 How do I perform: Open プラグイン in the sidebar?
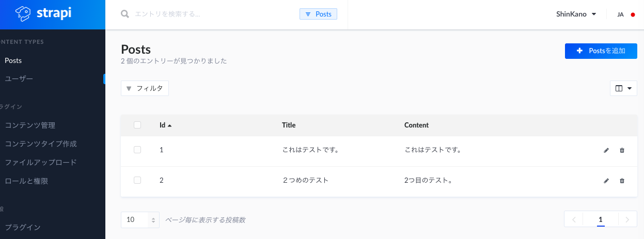[x=23, y=227]
